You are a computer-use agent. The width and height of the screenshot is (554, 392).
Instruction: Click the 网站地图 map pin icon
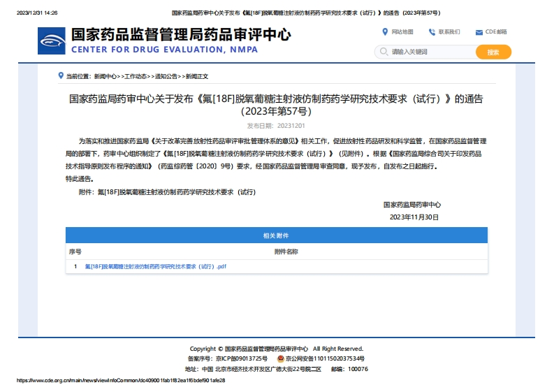(x=385, y=31)
